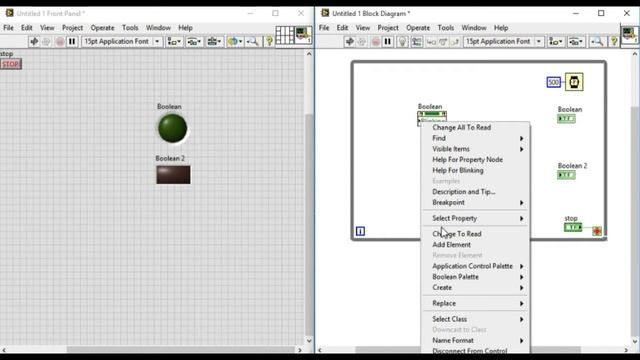Open Window menu in Front Panel window
This screenshot has width=640, height=360.
pos(158,28)
